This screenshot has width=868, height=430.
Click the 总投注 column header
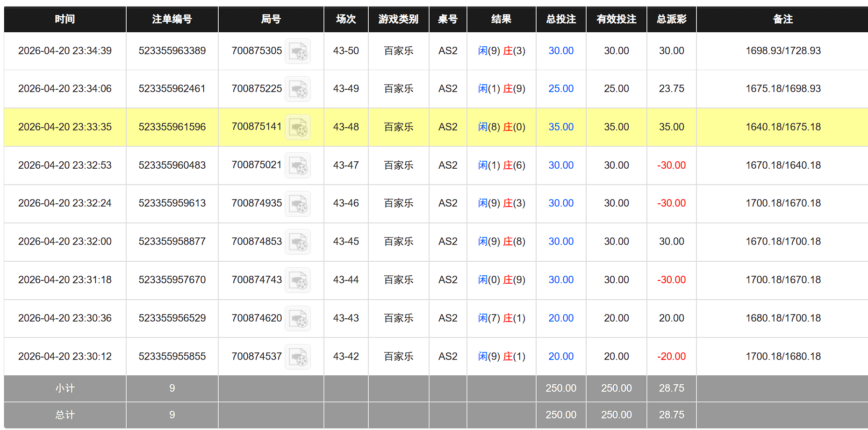pos(561,19)
